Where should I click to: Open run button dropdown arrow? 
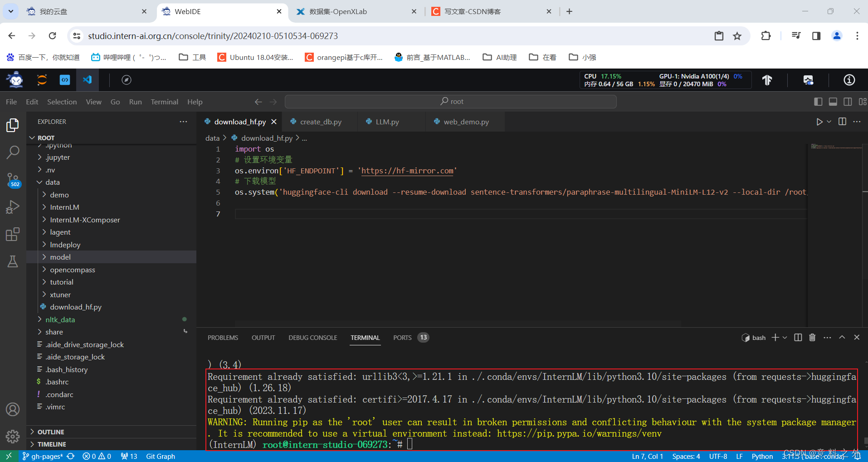[829, 122]
